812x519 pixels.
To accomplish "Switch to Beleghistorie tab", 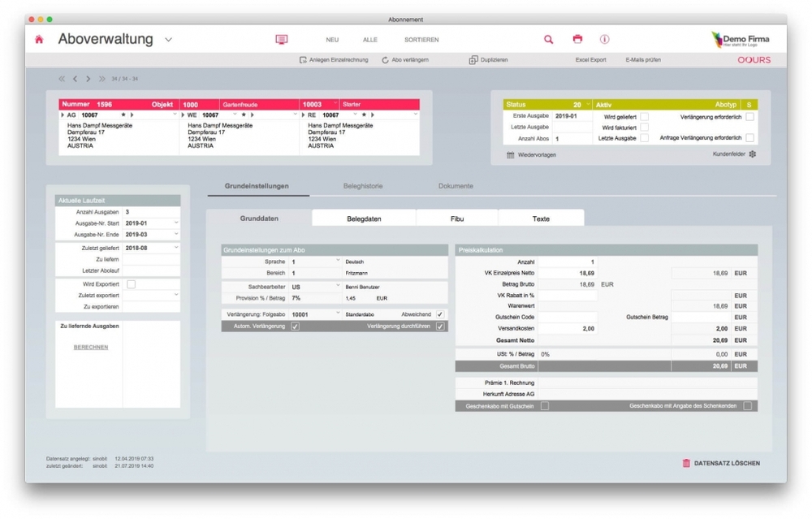I will 362,186.
